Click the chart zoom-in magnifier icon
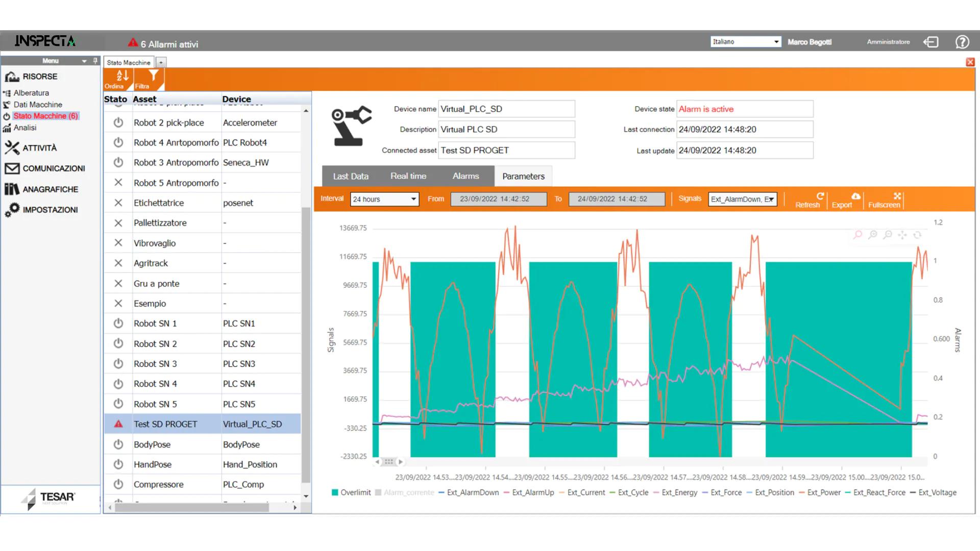 [x=873, y=235]
